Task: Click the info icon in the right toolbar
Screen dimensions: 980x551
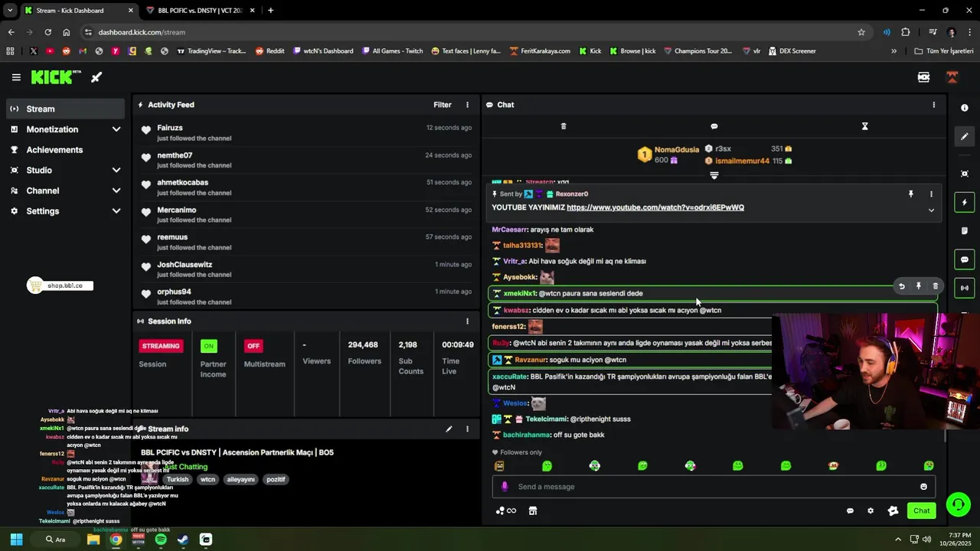Action: point(965,108)
